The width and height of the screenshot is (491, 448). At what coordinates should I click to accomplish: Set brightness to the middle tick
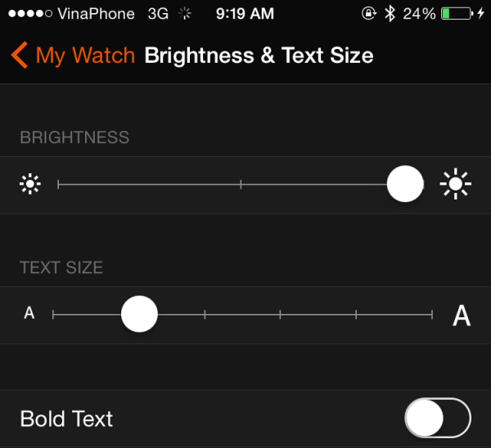[241, 185]
